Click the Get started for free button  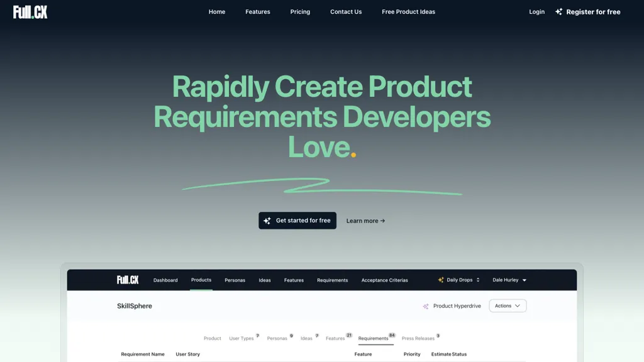[x=297, y=221]
